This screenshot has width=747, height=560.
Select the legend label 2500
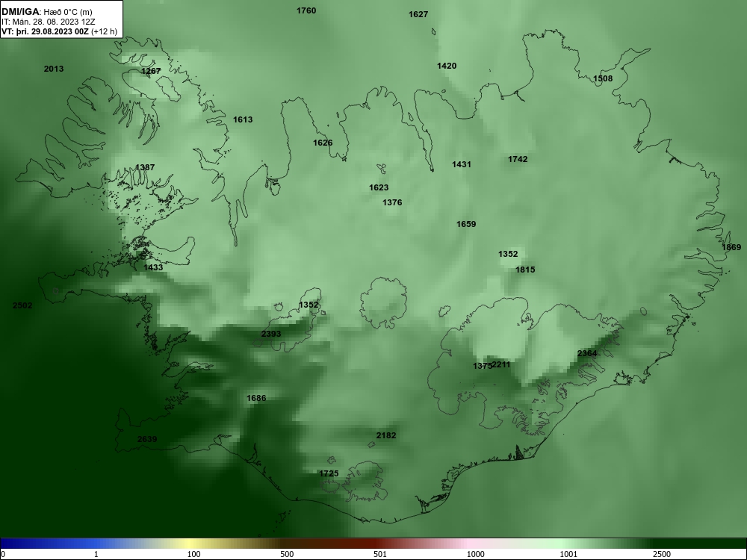662,554
